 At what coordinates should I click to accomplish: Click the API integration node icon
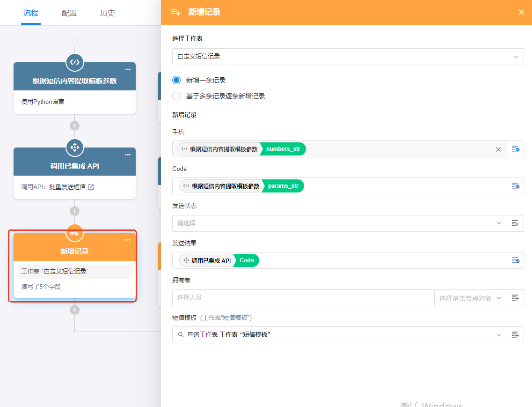(x=74, y=148)
